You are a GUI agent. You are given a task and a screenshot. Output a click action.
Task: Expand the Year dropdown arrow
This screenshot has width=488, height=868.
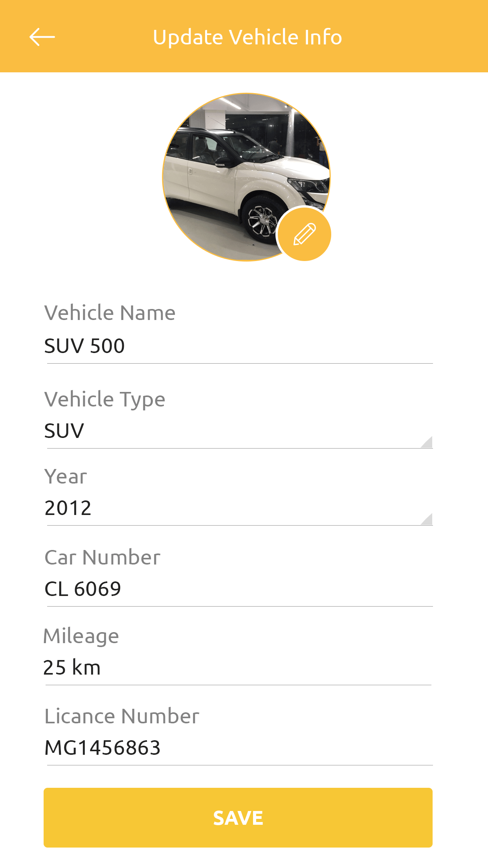point(426,519)
